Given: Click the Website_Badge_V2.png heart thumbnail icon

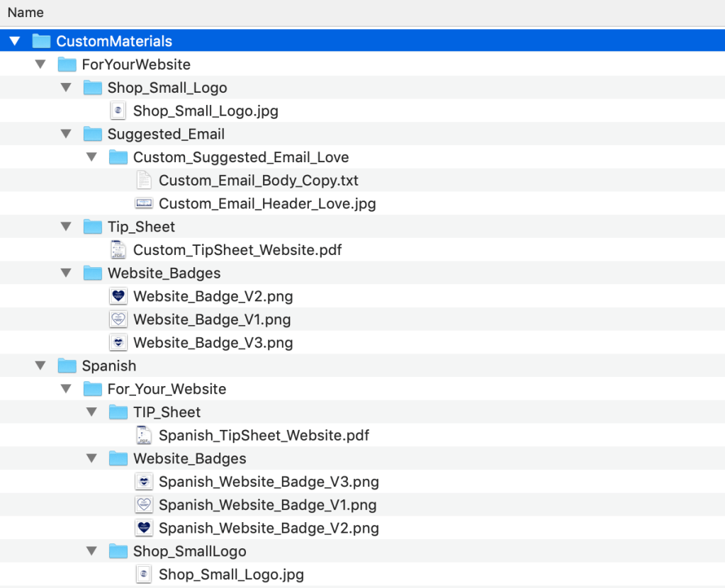Looking at the screenshot, I should pos(118,296).
